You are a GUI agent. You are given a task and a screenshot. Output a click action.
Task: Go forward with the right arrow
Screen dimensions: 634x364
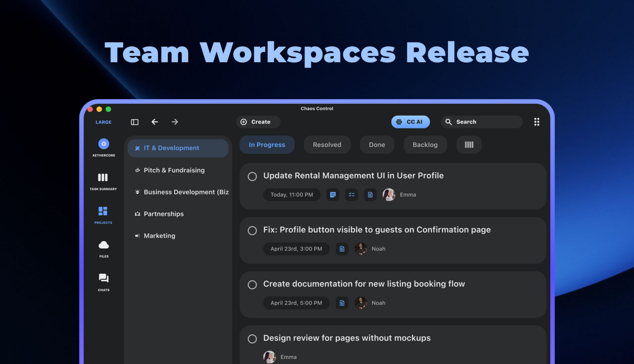pos(175,122)
